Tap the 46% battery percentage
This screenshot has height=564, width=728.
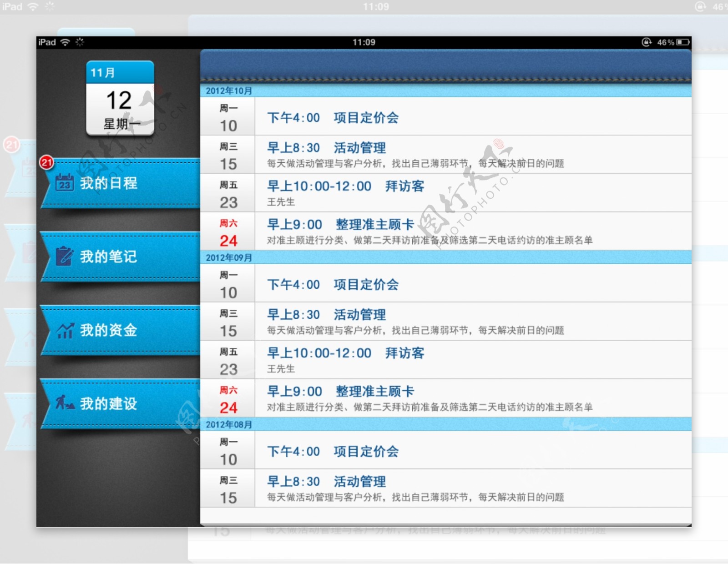tap(665, 42)
